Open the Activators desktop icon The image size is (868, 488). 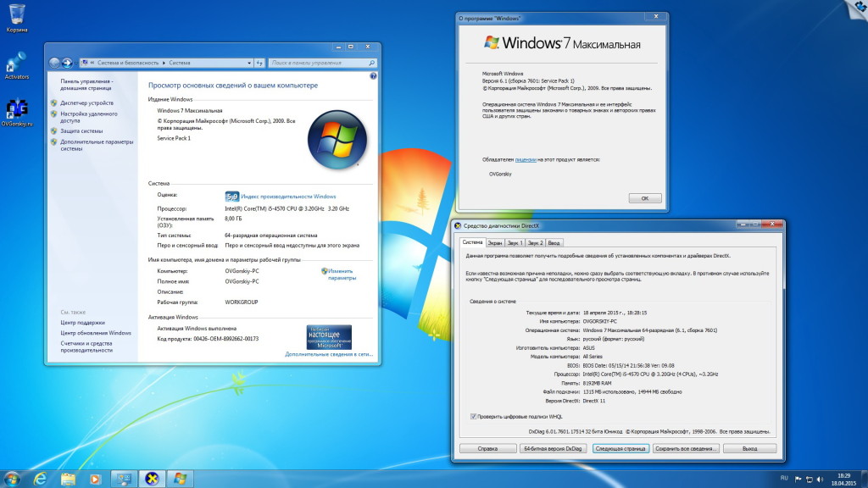pos(17,66)
